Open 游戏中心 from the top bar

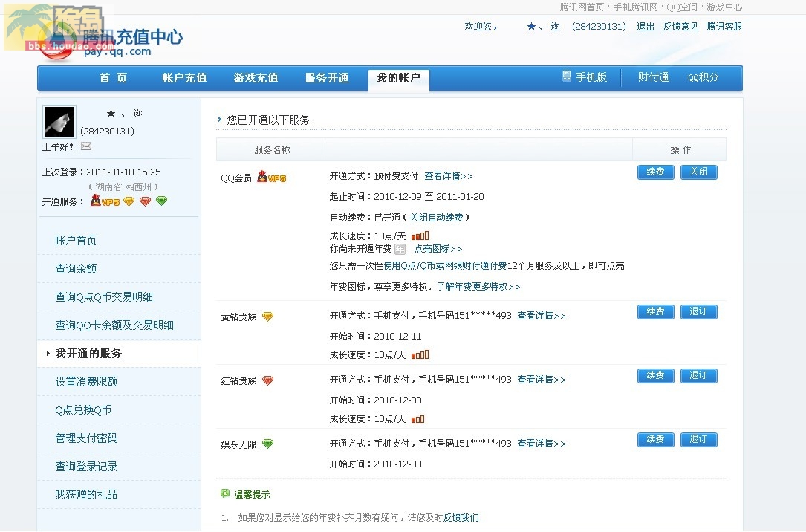tap(724, 7)
